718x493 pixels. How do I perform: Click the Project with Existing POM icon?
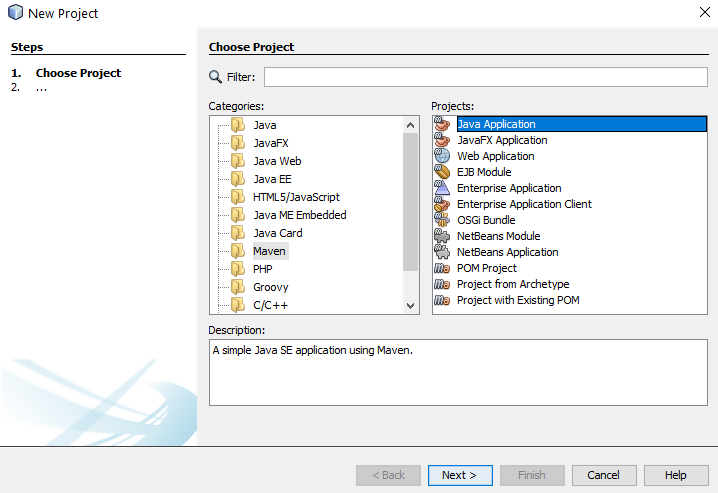click(442, 300)
